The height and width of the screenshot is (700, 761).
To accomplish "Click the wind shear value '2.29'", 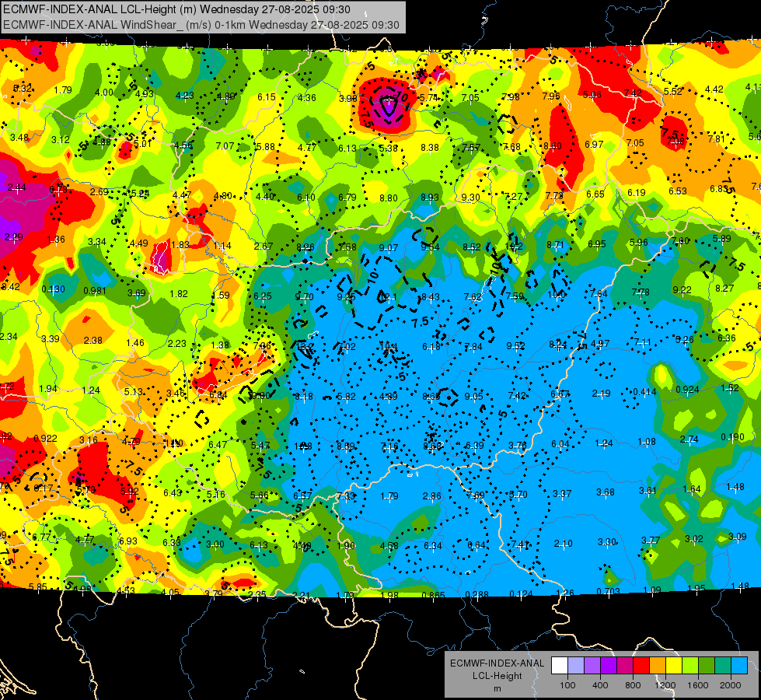I will pyautogui.click(x=13, y=237).
